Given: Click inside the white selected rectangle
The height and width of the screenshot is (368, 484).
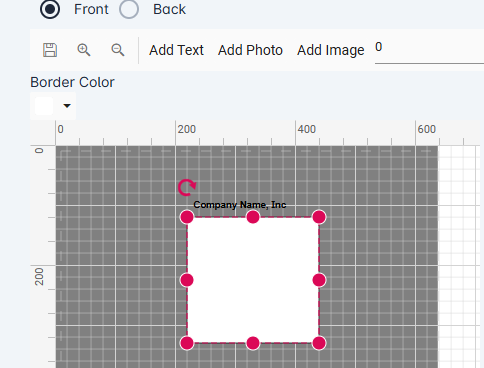Looking at the screenshot, I should [x=253, y=280].
